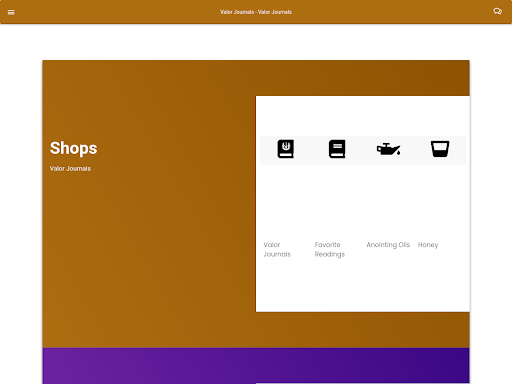Open the chat messages icon
The image size is (512, 384).
[497, 12]
